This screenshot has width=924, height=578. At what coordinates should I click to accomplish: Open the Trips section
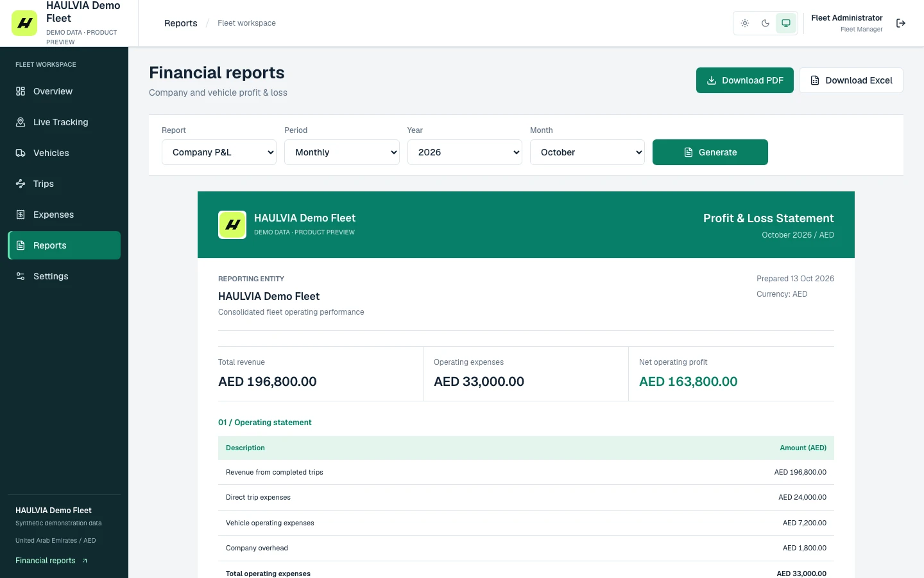coord(64,184)
